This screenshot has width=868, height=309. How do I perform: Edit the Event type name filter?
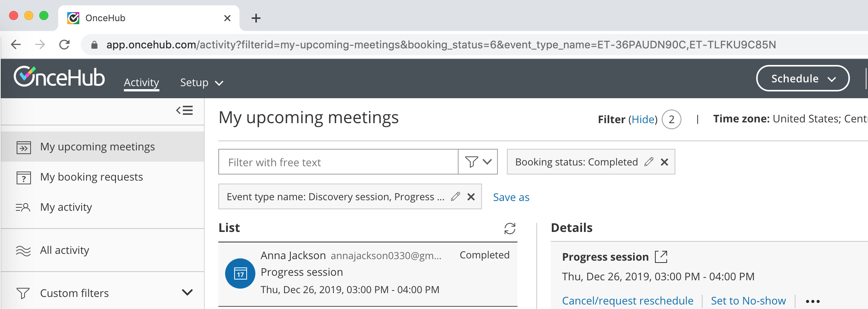pos(455,196)
